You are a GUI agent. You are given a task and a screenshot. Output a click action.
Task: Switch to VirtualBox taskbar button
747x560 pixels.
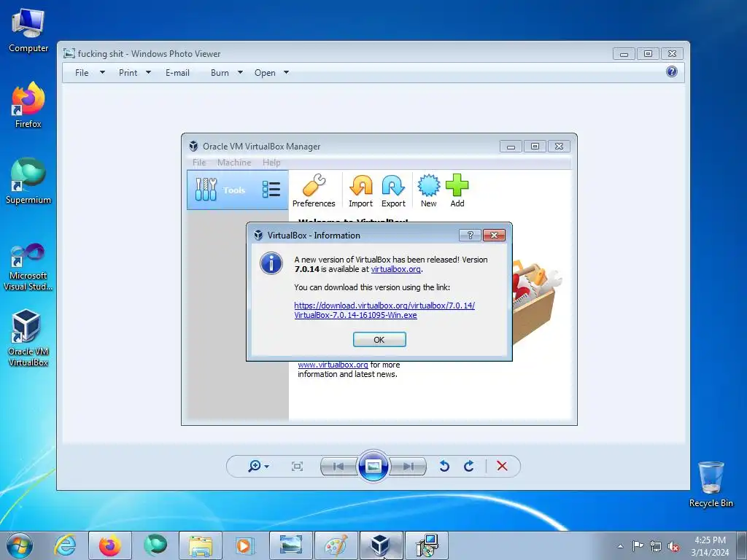point(381,545)
